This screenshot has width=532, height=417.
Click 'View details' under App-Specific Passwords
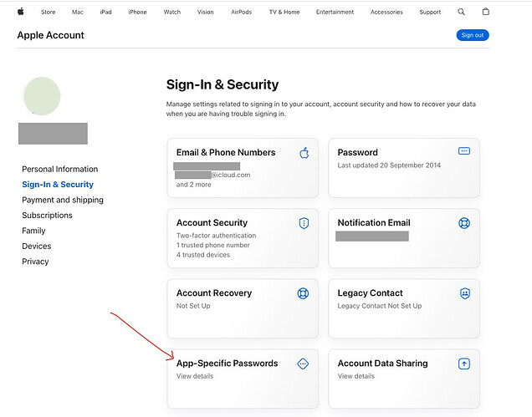tap(195, 376)
